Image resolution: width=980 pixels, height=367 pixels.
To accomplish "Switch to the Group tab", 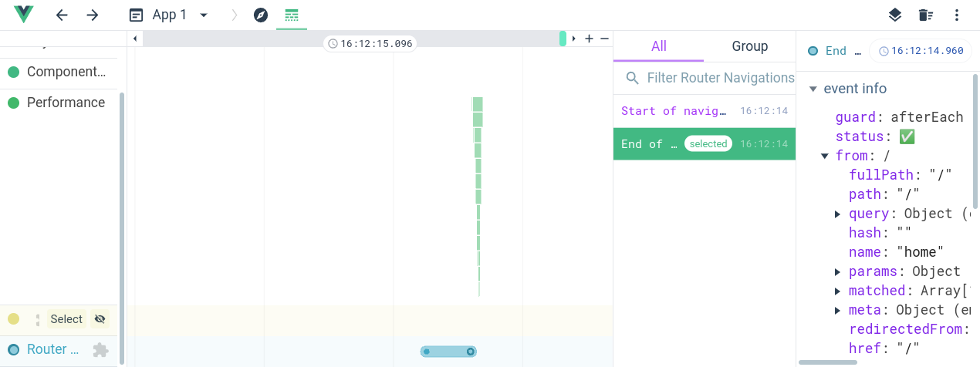I will point(749,46).
